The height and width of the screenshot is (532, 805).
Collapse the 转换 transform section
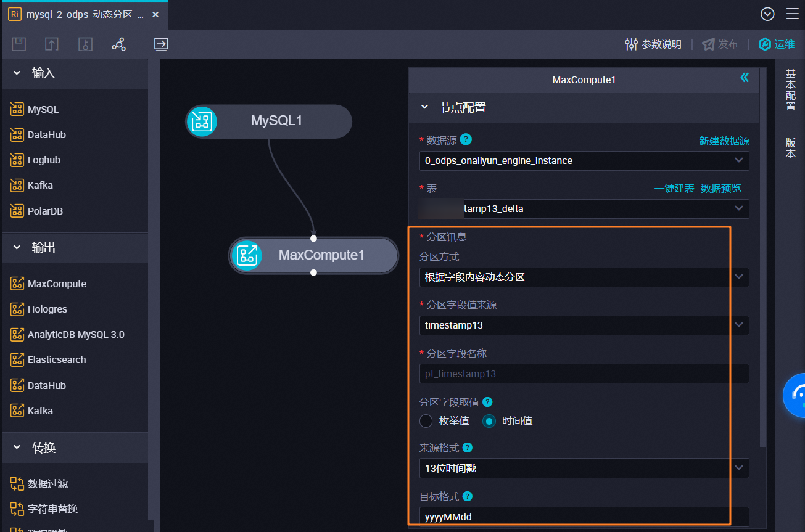[x=17, y=447]
